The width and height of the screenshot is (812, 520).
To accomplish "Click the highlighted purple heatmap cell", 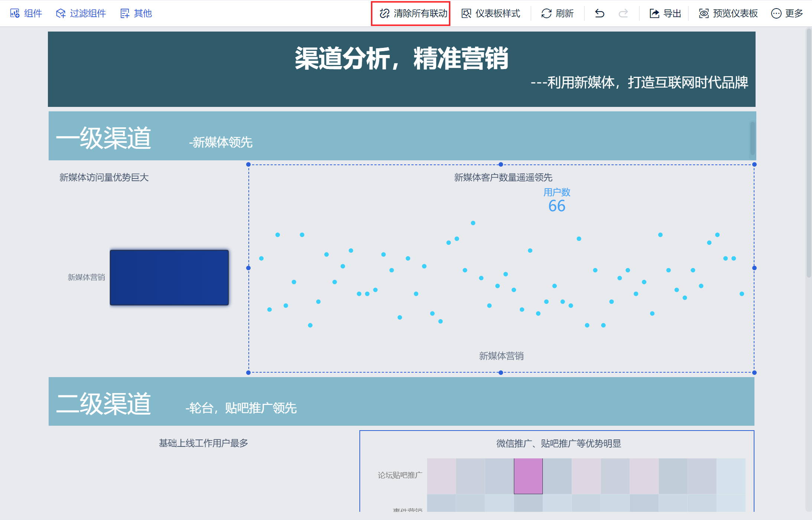I will (x=528, y=476).
